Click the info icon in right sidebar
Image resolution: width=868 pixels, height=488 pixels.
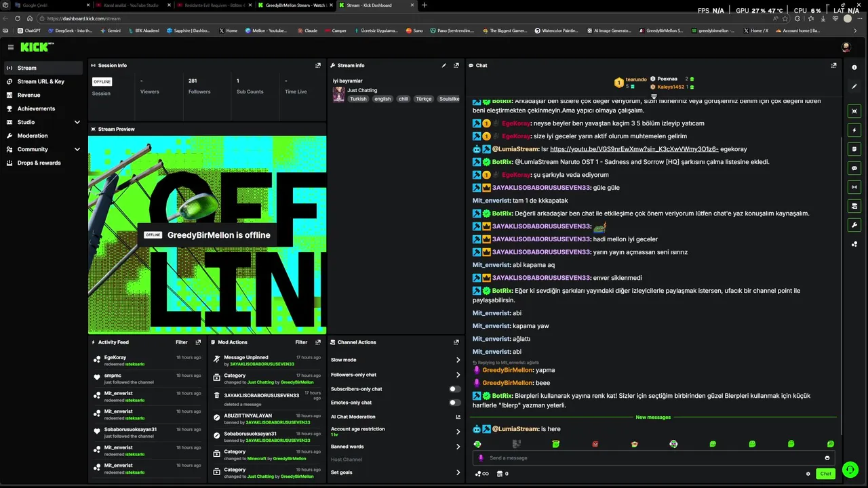(854, 67)
